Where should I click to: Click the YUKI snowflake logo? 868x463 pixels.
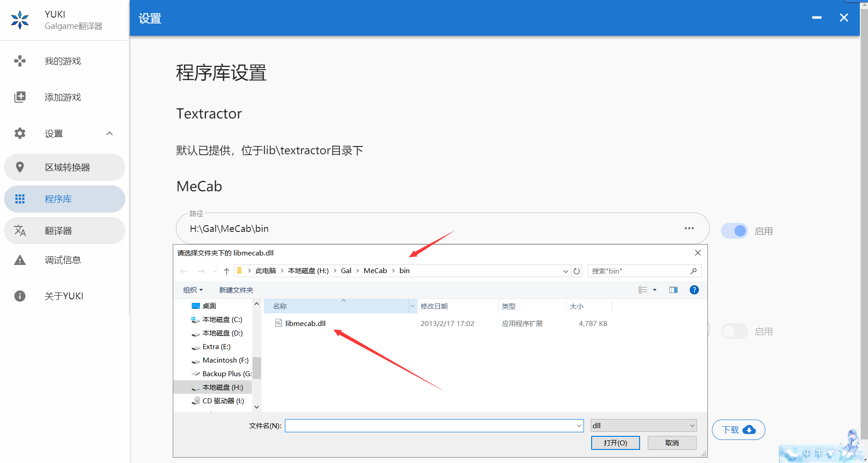coord(20,20)
